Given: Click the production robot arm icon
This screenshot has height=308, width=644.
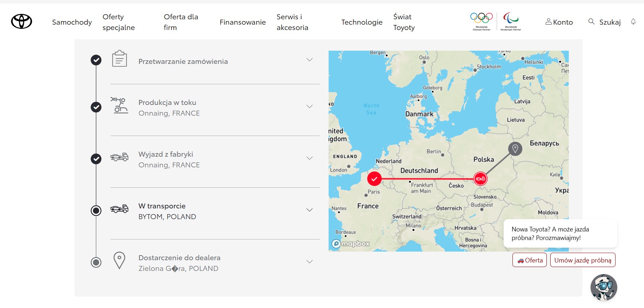Looking at the screenshot, I should coord(119,105).
